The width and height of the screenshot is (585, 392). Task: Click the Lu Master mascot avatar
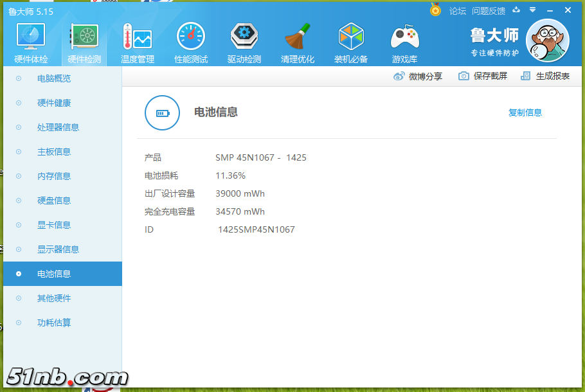(x=547, y=40)
